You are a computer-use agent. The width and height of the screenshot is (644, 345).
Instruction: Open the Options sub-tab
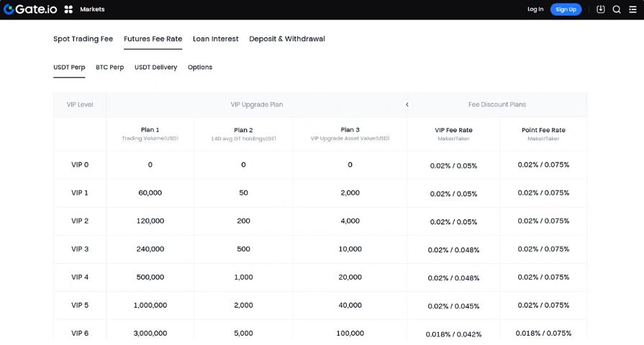click(x=200, y=68)
